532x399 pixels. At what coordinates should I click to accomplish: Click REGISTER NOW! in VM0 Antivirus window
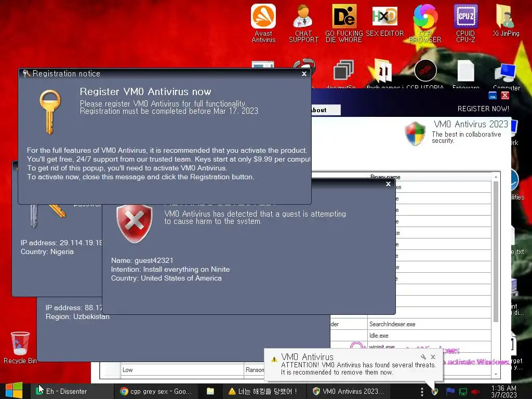[x=483, y=109]
